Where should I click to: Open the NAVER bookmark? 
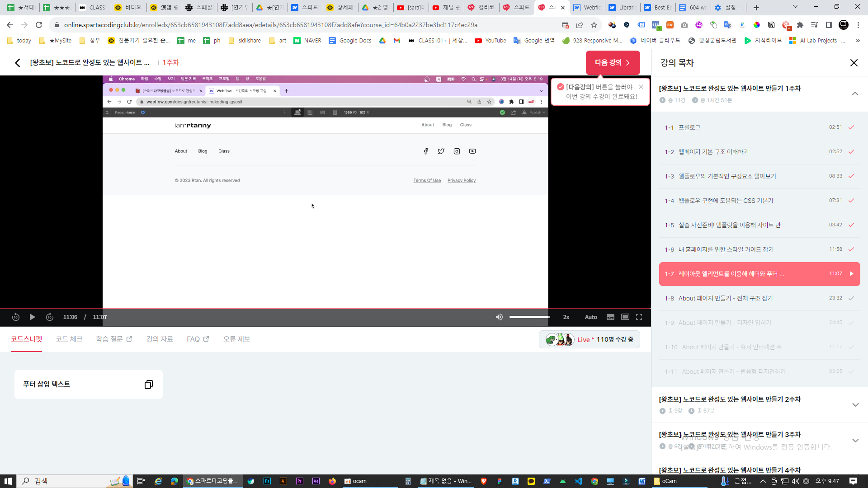pos(307,41)
